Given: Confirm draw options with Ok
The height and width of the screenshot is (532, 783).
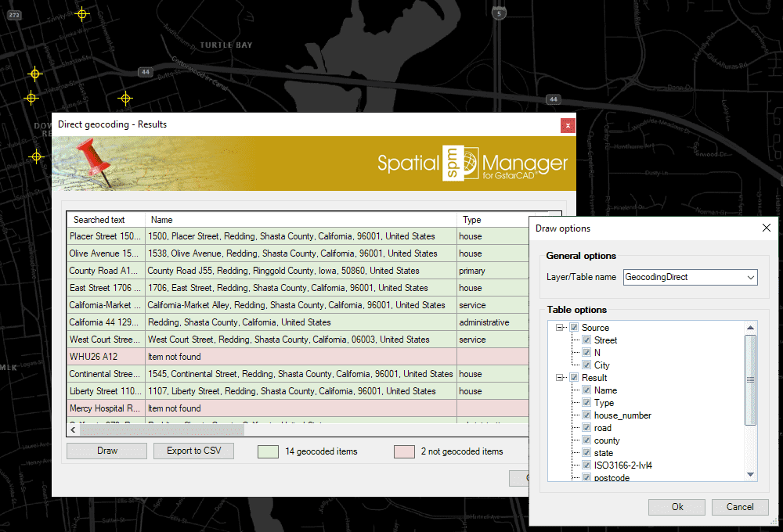Looking at the screenshot, I should click(676, 507).
